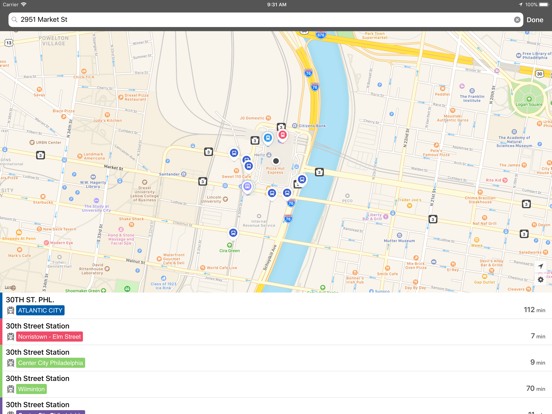
Task: Tap the Lincoln University marker
Action: pyautogui.click(x=225, y=199)
